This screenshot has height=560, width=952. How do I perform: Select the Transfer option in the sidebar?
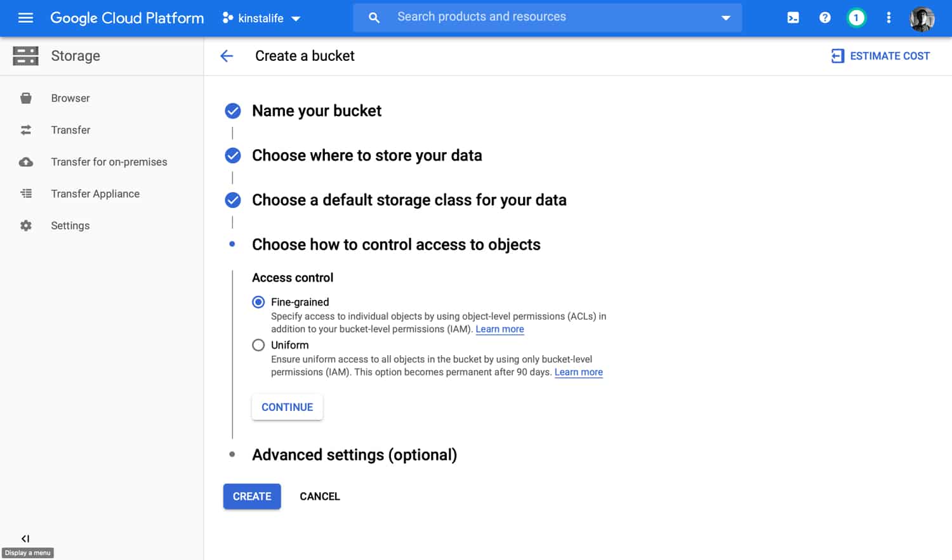(x=70, y=129)
